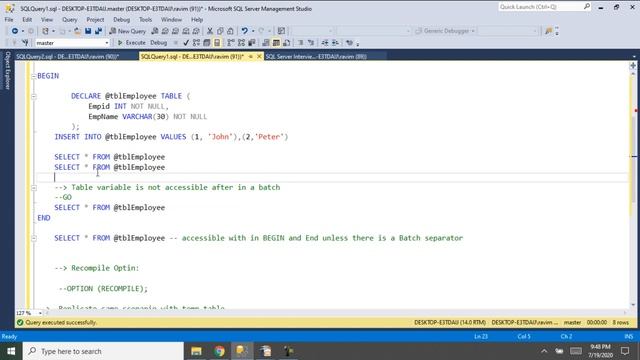The width and height of the screenshot is (640, 360).
Task: Click the DAX Query icon
Action: pyautogui.click(x=196, y=31)
